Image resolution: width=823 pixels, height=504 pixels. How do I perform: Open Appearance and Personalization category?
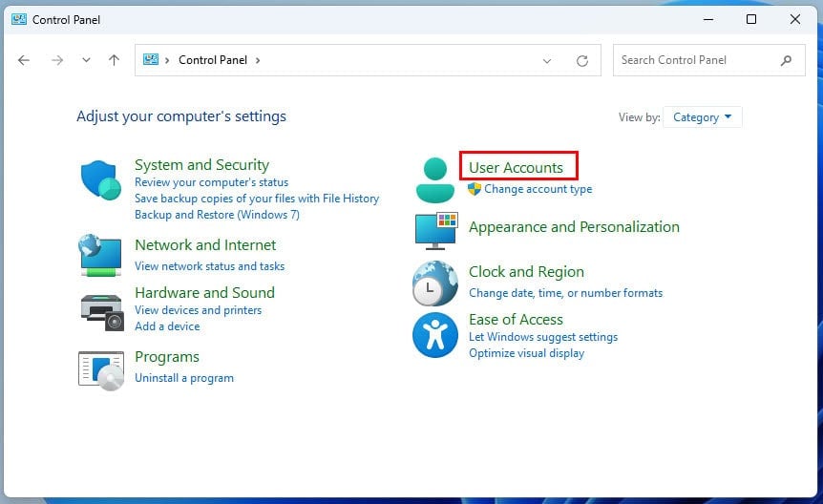[x=574, y=227]
